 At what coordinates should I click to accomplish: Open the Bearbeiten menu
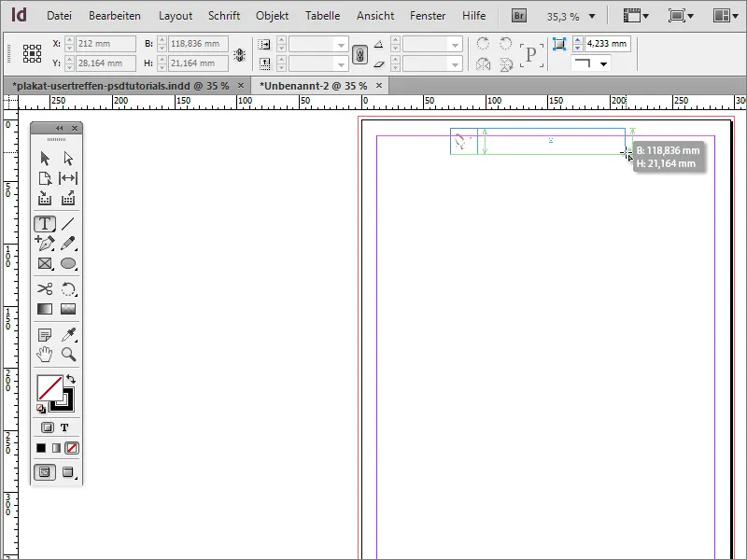click(x=115, y=16)
